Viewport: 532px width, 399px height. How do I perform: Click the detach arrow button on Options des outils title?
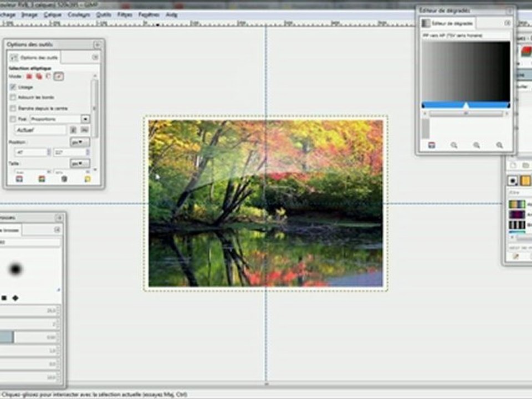[98, 44]
